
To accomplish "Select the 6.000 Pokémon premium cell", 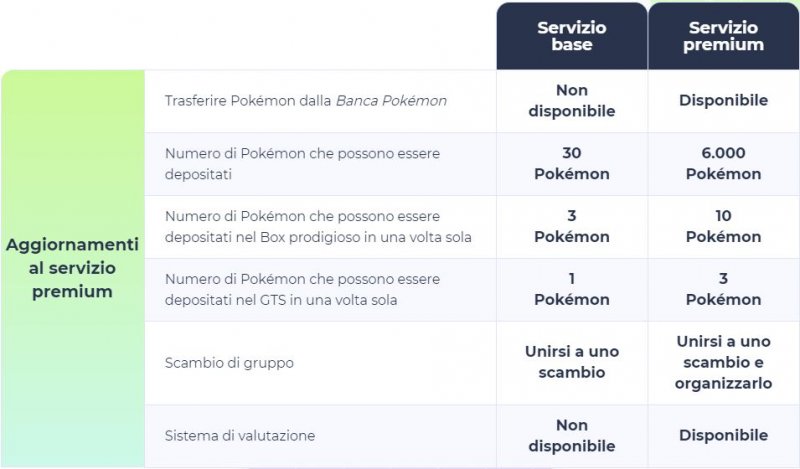I will point(723,164).
